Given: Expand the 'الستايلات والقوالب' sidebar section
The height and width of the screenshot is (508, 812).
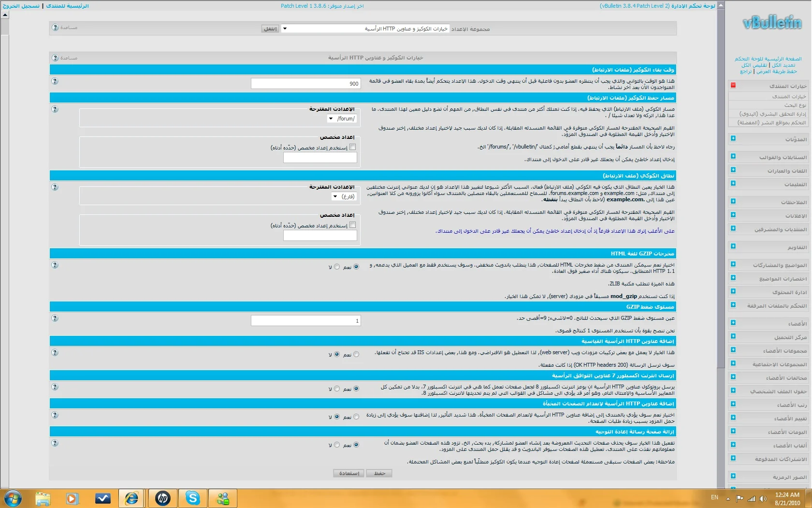Looking at the screenshot, I should point(733,156).
